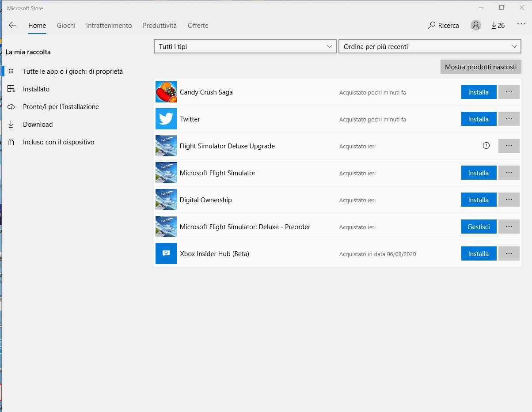
Task: Open the Microsoft Flight Simulator title
Action: coord(217,173)
